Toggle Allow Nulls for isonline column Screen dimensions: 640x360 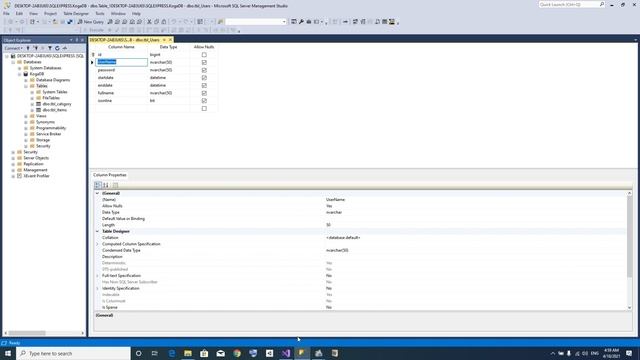pos(204,100)
